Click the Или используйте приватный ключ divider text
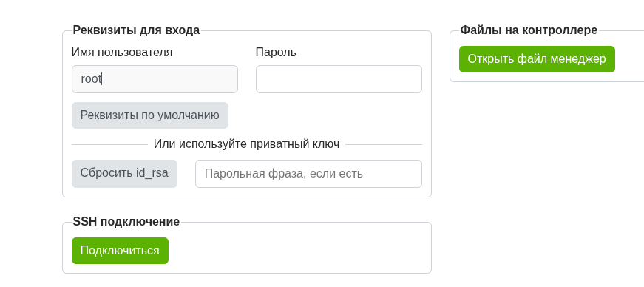This screenshot has height=287, width=644. coord(246,144)
